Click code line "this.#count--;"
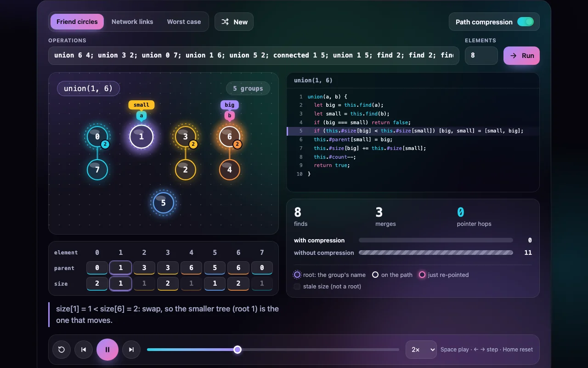The height and width of the screenshot is (368, 588). click(334, 157)
